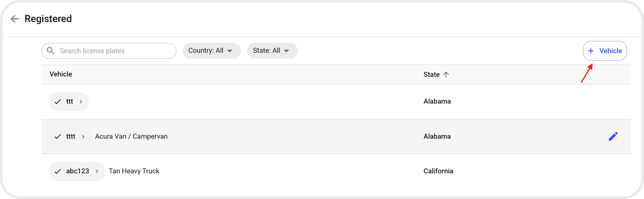Click the checkmark on abc123 plate

(58, 171)
